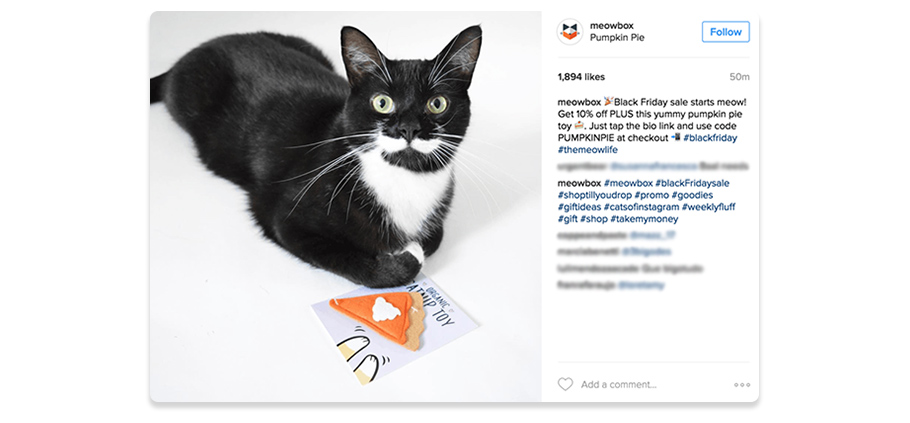Image resolution: width=910 pixels, height=423 pixels.
Task: Click the meowbox profile avatar icon
Action: click(x=569, y=32)
